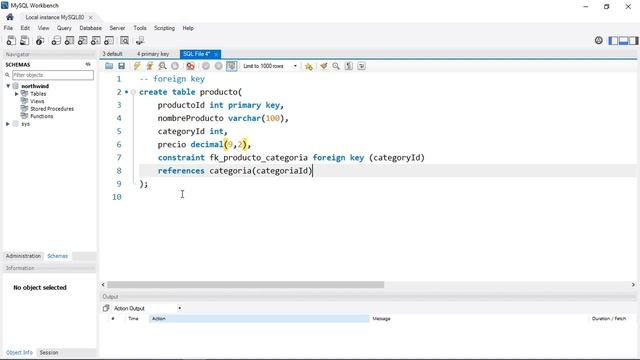
Task: Expand the Tables node
Action: [17, 94]
